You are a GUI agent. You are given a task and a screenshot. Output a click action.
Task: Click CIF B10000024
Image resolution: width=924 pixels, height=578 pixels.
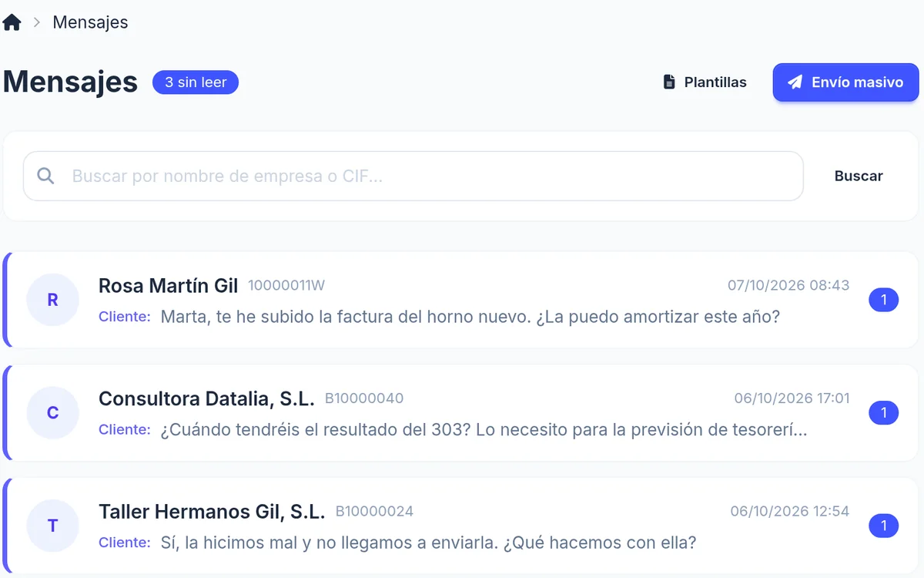[x=374, y=512]
